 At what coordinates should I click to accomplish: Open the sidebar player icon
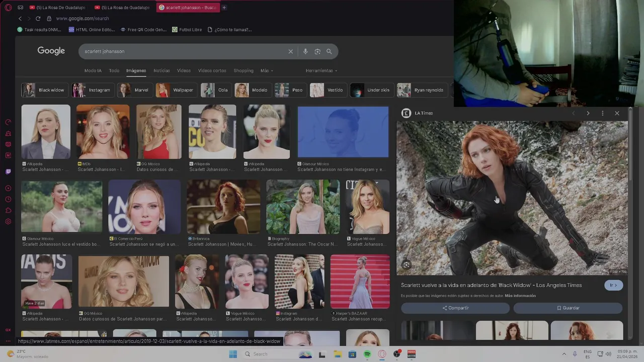[8, 189]
